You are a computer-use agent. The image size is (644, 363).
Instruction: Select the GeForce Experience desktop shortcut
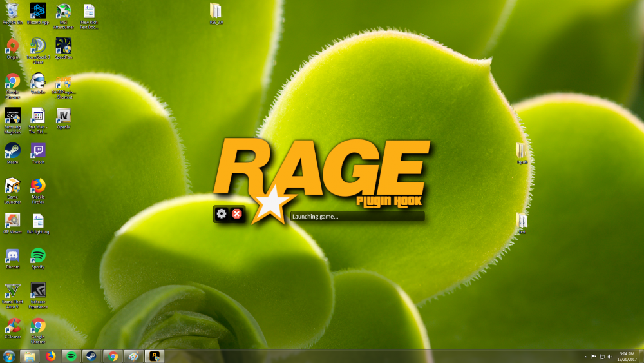pyautogui.click(x=38, y=295)
